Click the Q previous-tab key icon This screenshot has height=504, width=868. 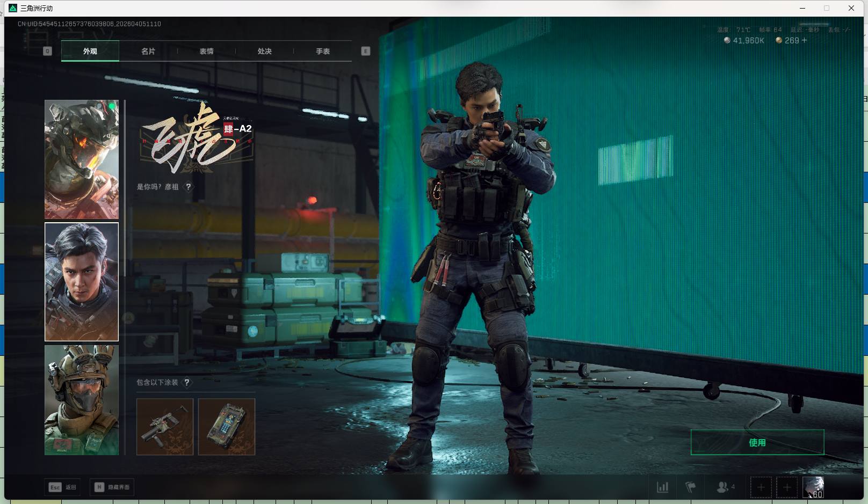coord(47,51)
